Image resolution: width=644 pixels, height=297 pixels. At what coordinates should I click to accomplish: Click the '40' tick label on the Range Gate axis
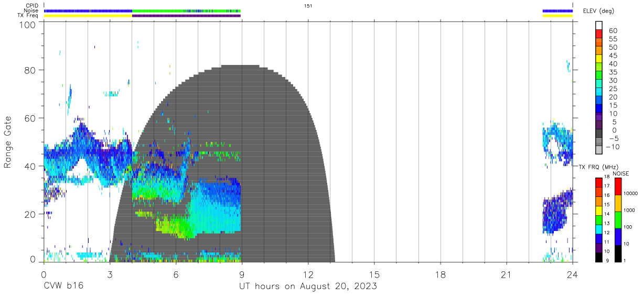pyautogui.click(x=31, y=166)
